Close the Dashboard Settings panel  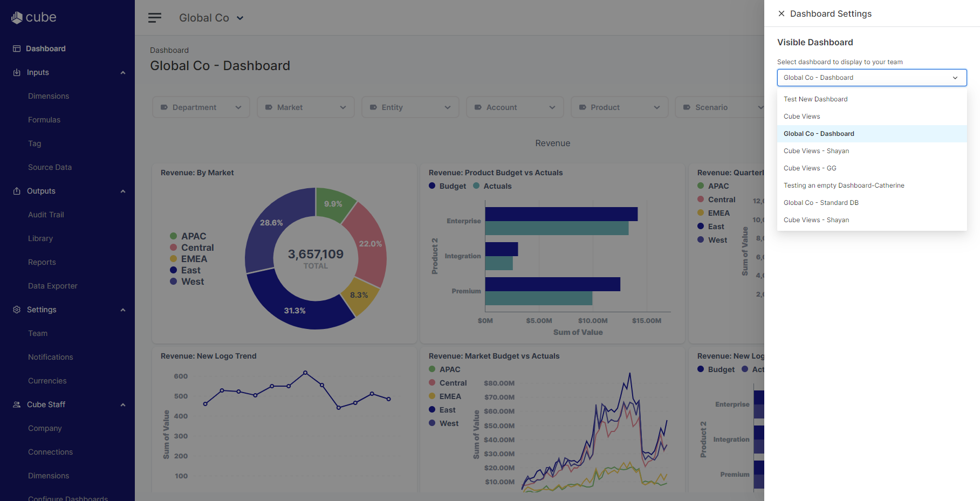coord(782,13)
